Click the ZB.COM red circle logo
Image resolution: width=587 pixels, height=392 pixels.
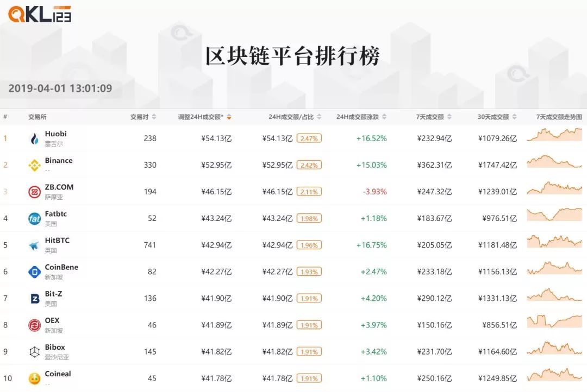click(34, 192)
